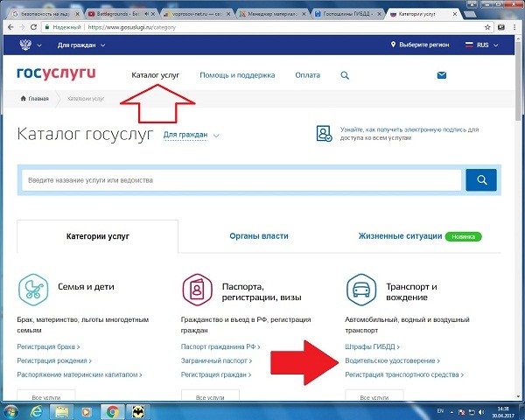Open Каталог услуг in the header menu
The width and height of the screenshot is (525, 420).
pos(156,75)
